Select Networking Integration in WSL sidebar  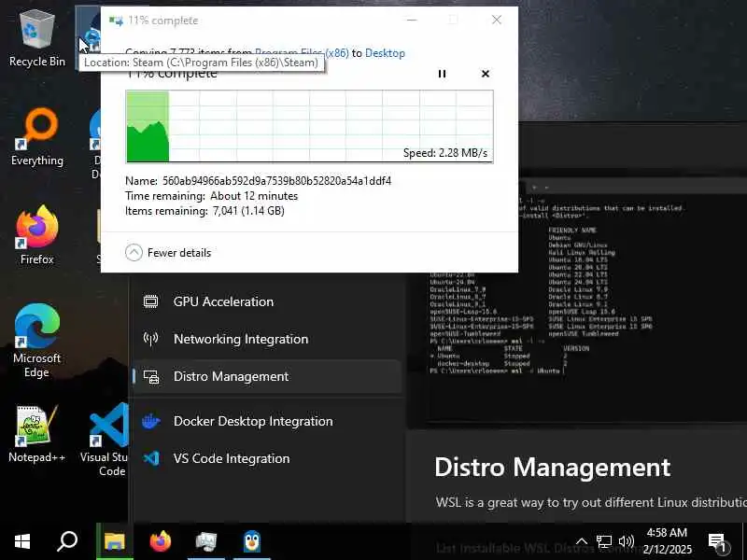click(267, 339)
